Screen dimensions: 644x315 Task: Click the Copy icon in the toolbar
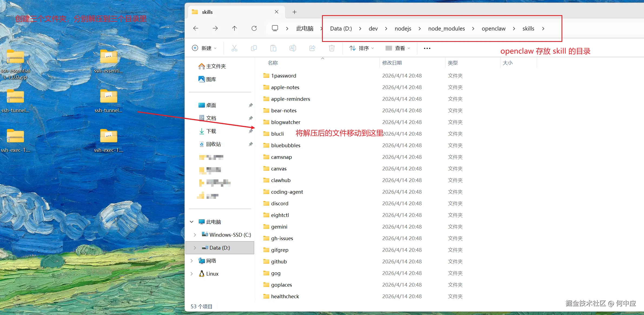tap(254, 48)
